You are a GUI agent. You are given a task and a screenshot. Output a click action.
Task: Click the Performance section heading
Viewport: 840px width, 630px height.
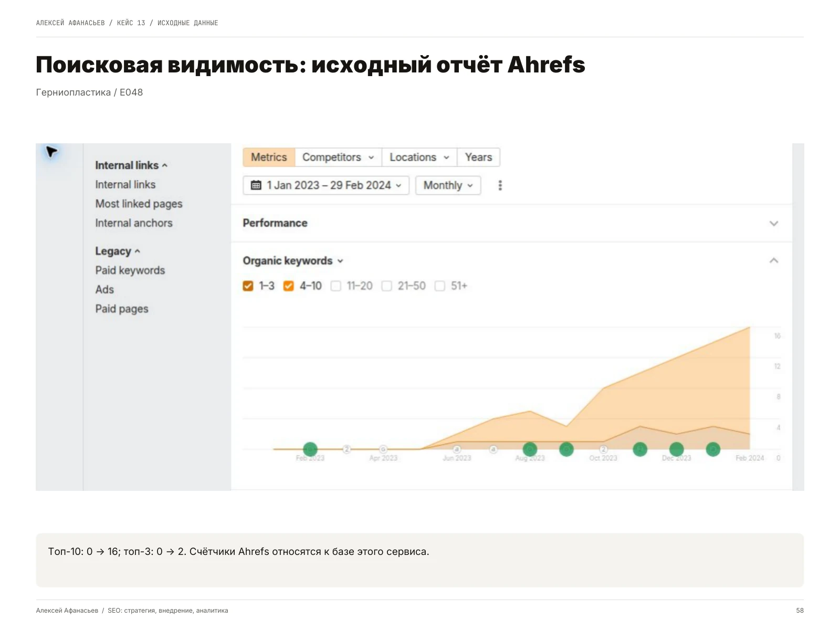coord(275,223)
